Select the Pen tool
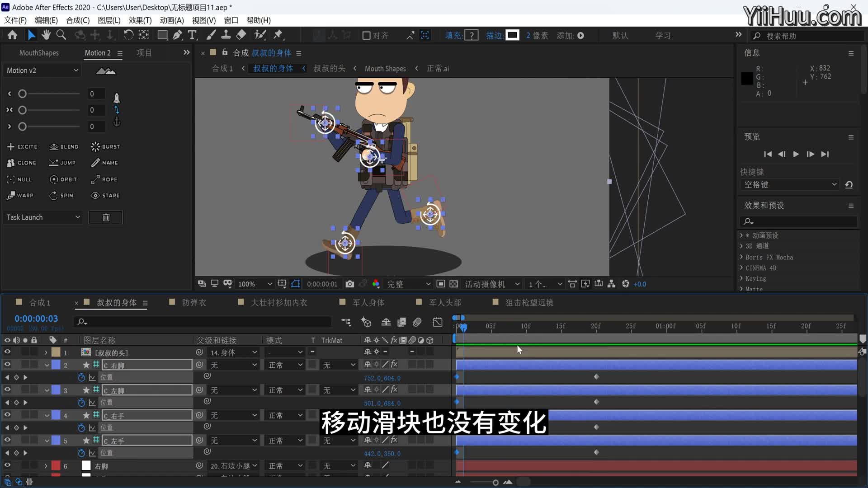 (178, 35)
